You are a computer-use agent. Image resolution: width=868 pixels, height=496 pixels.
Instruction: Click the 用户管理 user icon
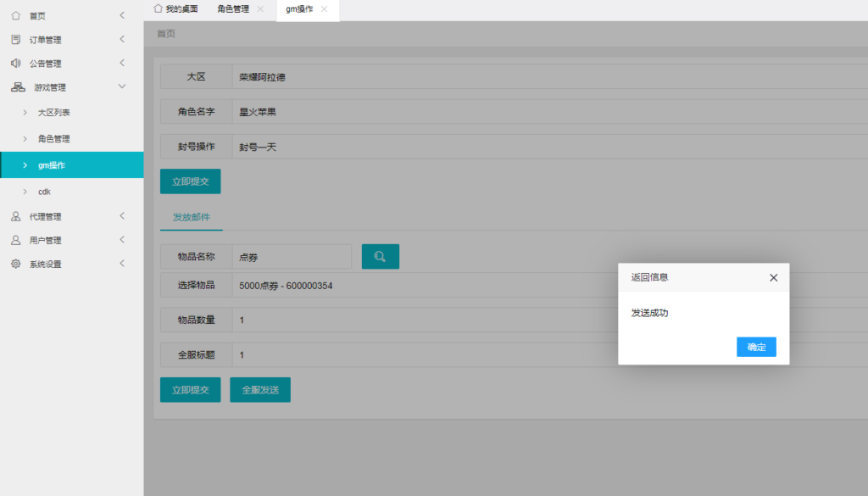pos(15,240)
